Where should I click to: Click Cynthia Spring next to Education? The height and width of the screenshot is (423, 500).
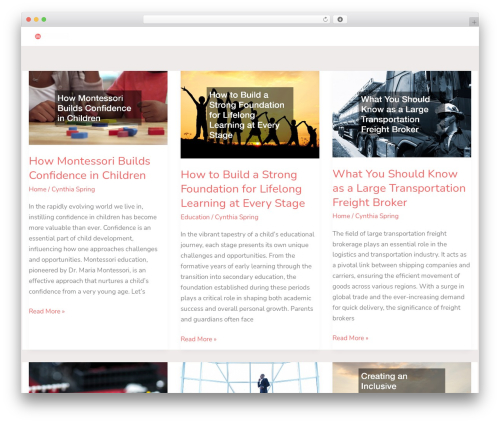click(236, 217)
